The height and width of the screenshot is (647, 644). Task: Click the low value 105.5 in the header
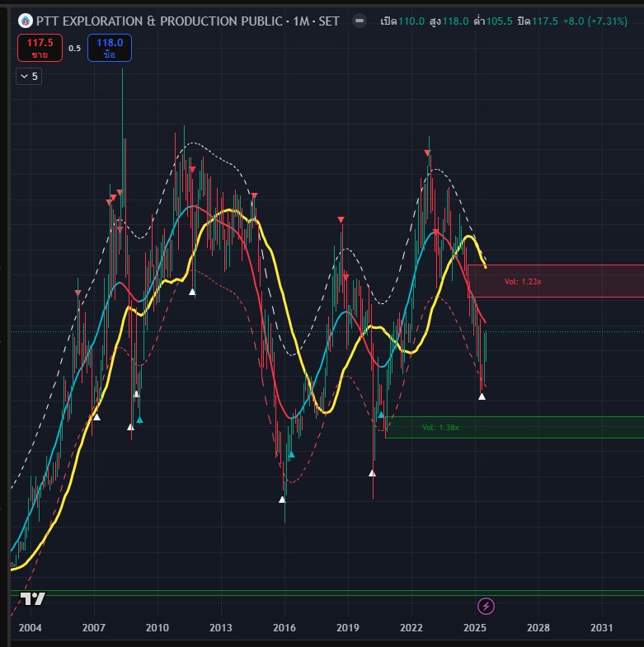(500, 21)
